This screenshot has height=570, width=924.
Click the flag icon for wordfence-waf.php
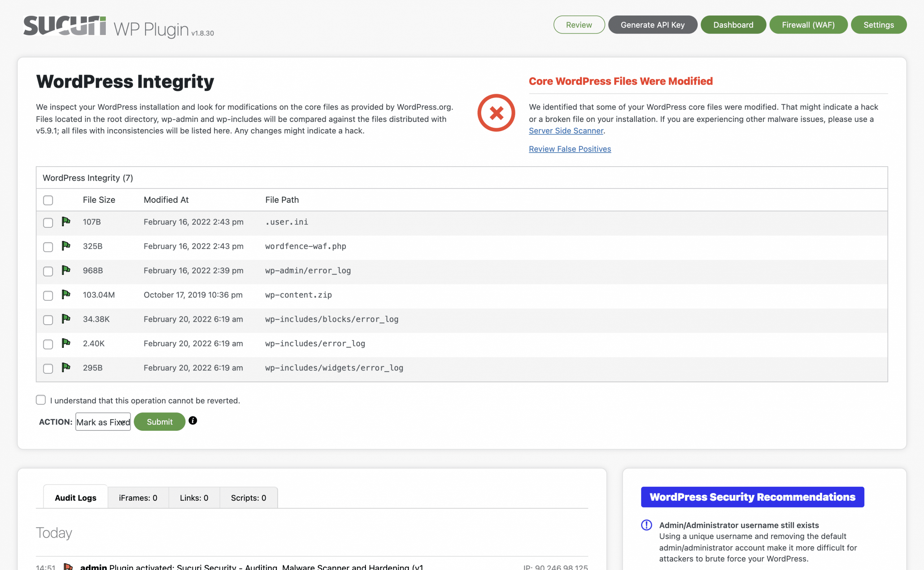click(66, 246)
